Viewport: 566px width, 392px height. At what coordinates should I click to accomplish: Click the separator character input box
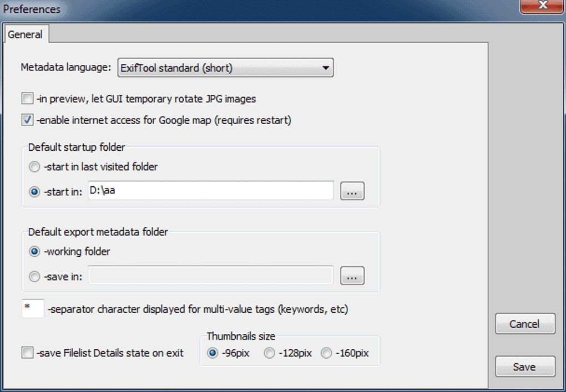click(33, 308)
